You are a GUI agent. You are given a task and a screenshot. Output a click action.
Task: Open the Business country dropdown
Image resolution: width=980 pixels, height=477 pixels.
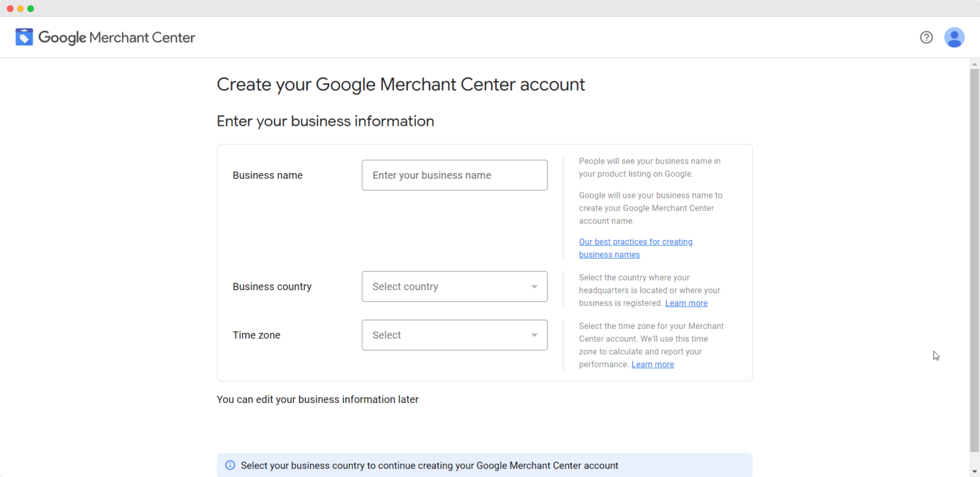(454, 286)
